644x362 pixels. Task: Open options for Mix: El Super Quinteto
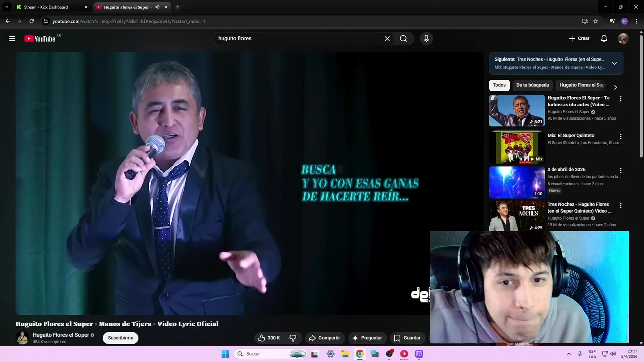620,136
